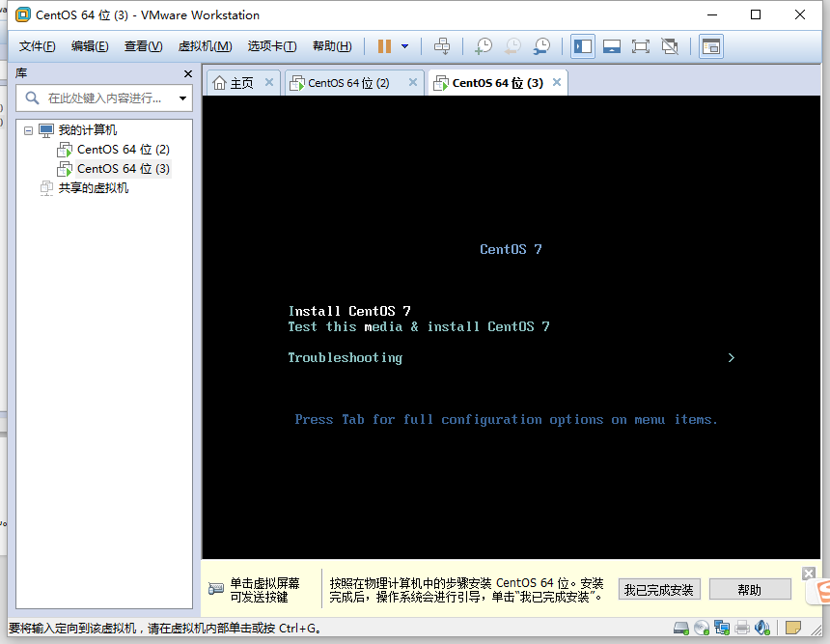
Task: Take a snapshot of this virtual machine
Action: tap(484, 46)
